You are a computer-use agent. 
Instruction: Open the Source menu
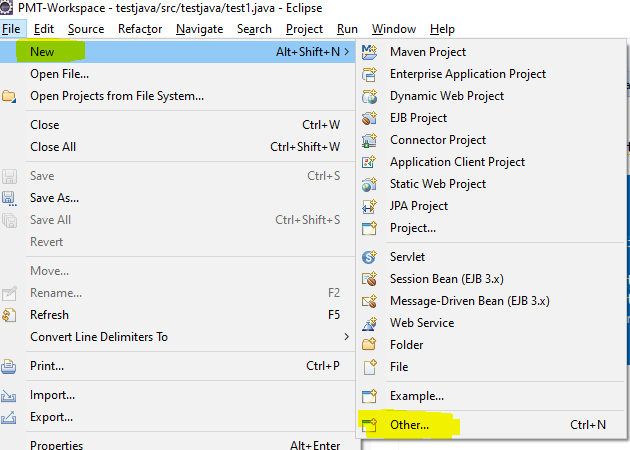click(86, 29)
